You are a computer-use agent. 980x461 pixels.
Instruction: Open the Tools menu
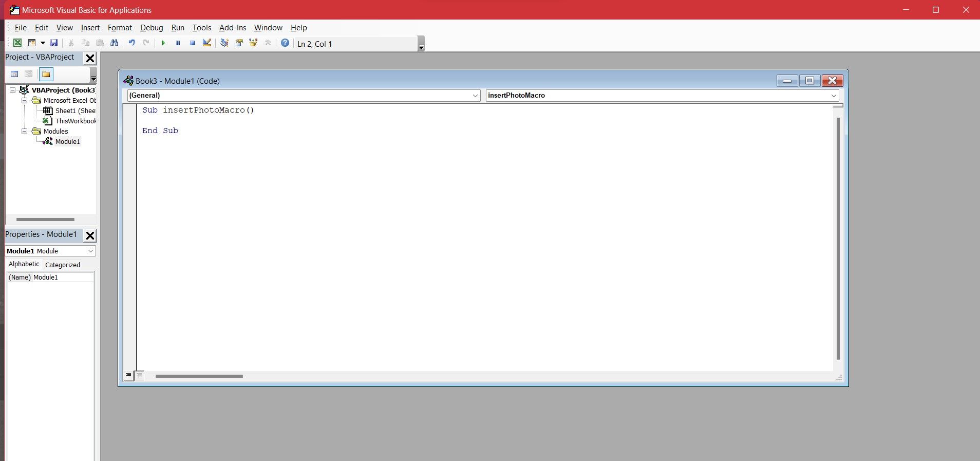tap(202, 28)
